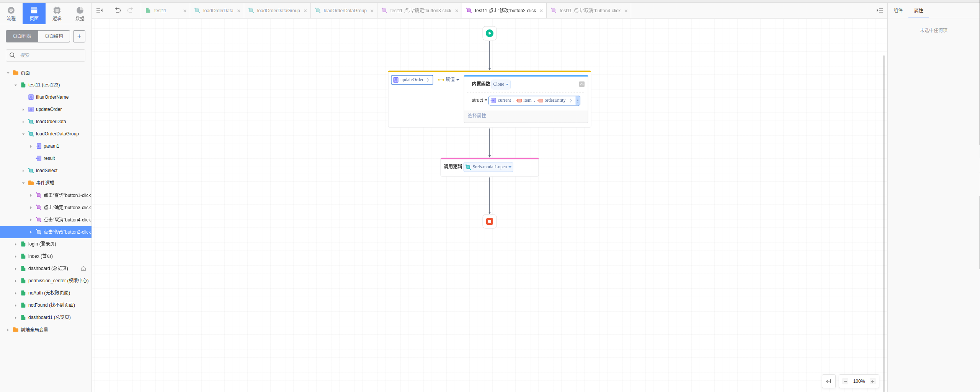The image size is (980, 392).
Task: Focus the 搜索 input field
Action: click(x=46, y=55)
